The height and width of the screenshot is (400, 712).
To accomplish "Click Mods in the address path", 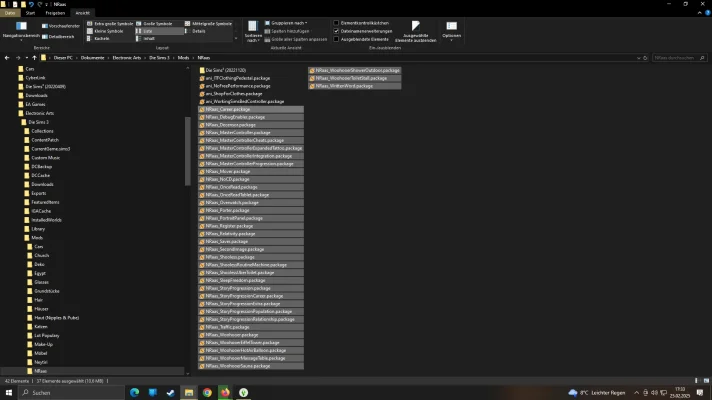I will 183,58.
